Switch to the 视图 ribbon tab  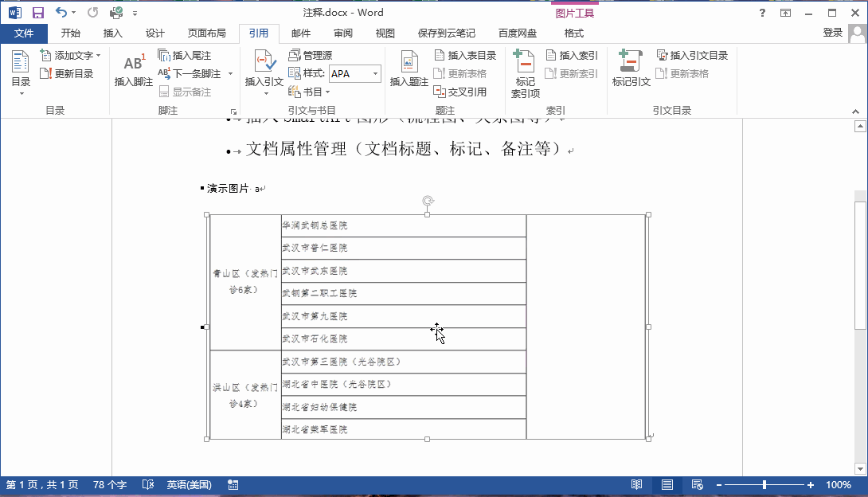384,33
